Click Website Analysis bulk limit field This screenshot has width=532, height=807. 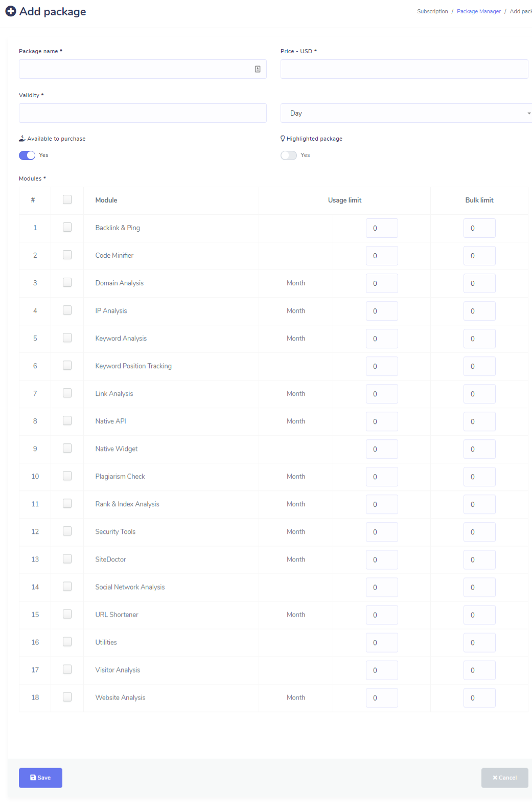click(x=479, y=698)
